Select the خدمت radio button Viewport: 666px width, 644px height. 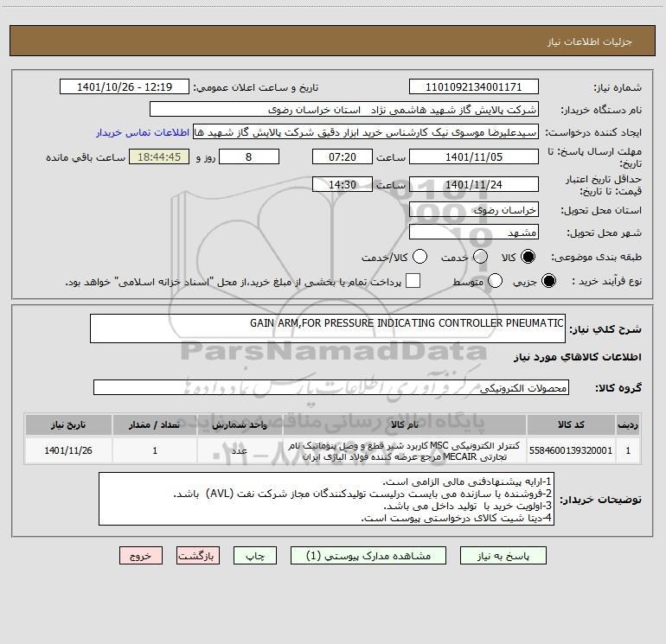(480, 257)
